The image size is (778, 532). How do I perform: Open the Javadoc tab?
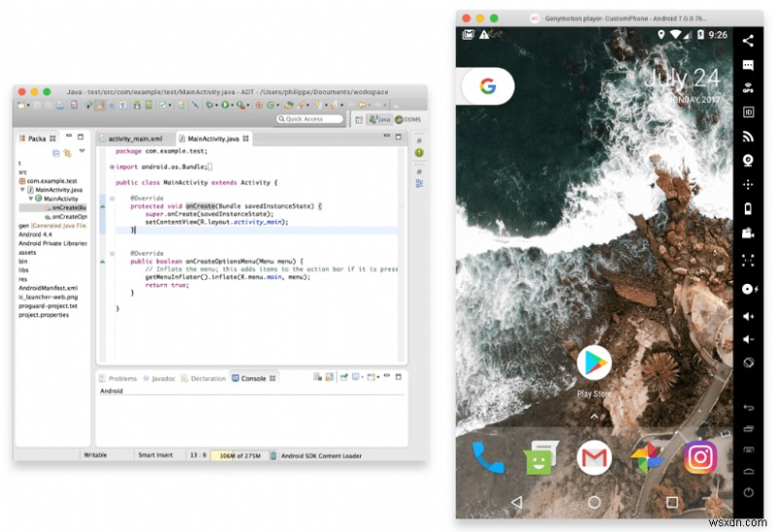tap(159, 378)
